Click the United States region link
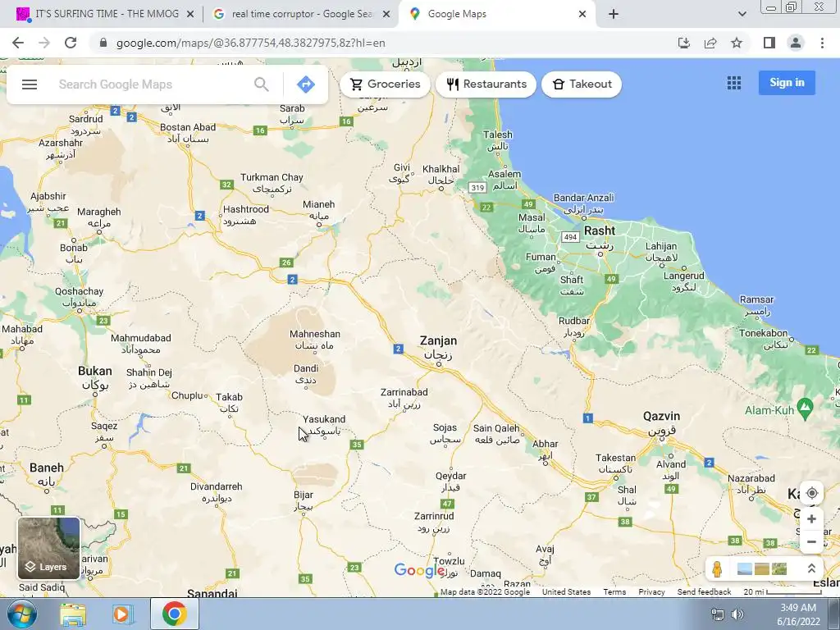The height and width of the screenshot is (630, 840). point(566,592)
